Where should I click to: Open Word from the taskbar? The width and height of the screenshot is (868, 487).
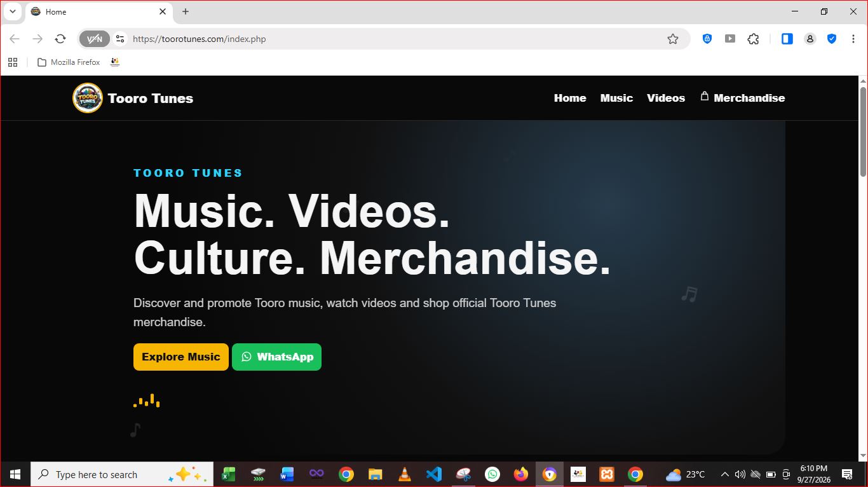coord(287,474)
